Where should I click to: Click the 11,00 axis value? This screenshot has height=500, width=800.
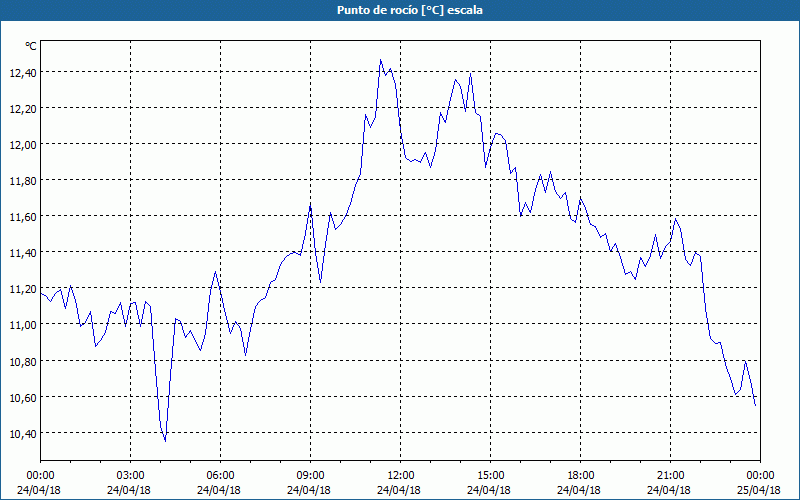coord(23,325)
